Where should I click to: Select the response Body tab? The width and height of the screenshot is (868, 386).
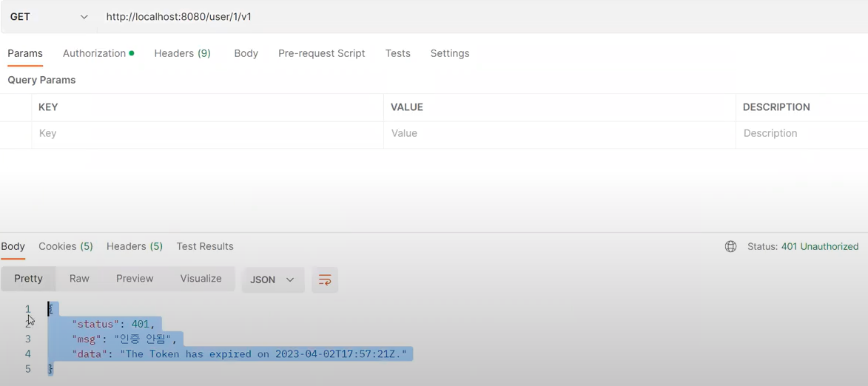(13, 247)
